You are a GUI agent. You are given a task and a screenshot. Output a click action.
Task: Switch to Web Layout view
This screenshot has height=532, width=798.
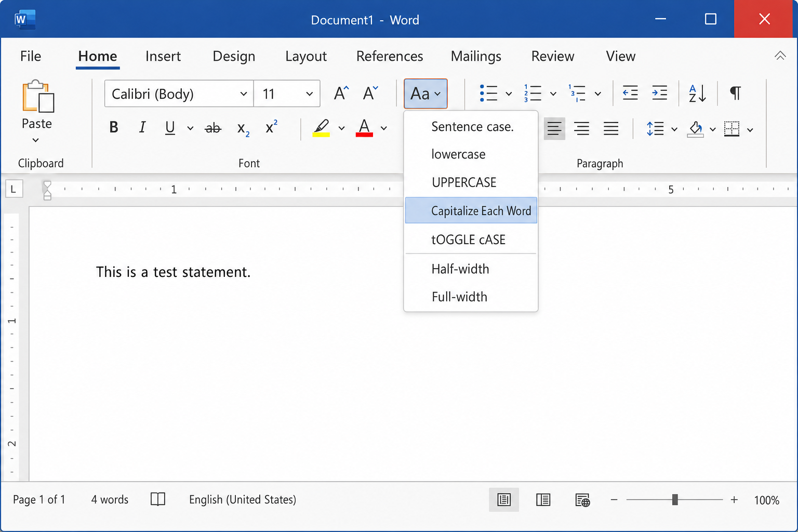tap(582, 500)
